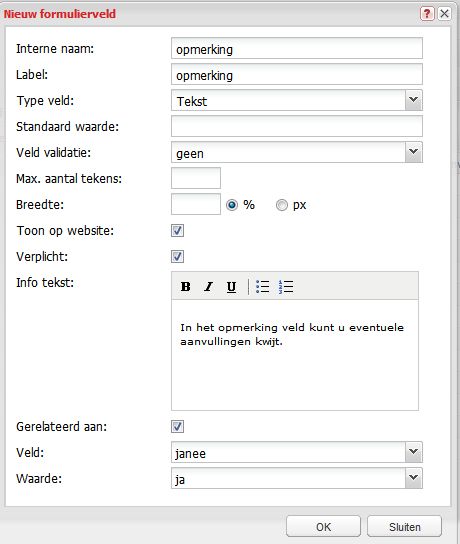Toggle the Gerelateerd aan checkbox
This screenshot has width=460, height=544.
[177, 426]
